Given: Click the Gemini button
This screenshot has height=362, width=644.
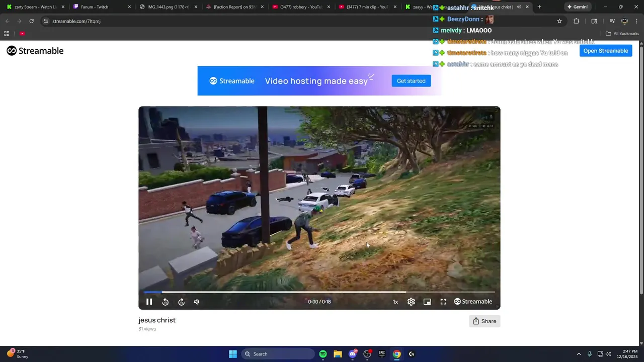Looking at the screenshot, I should coord(577,7).
